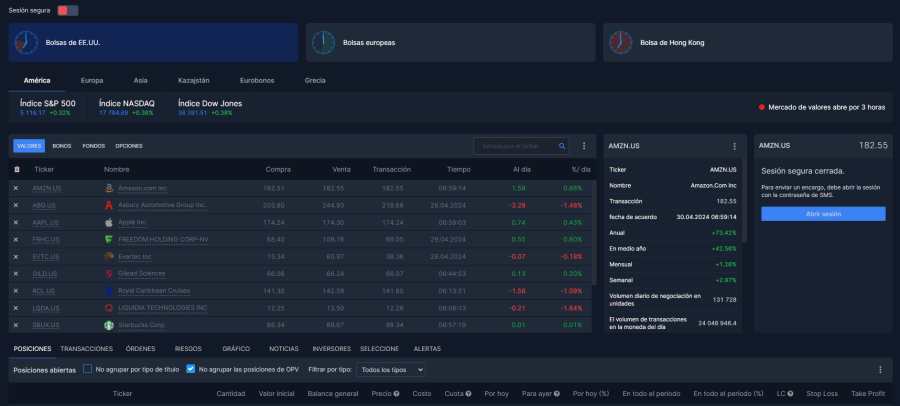
Task: Open Índice NASDAQ details
Action: [127, 107]
